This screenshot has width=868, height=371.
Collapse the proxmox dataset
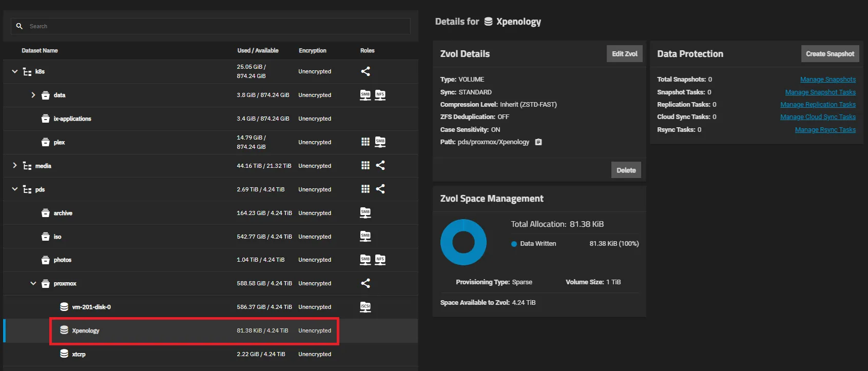click(x=33, y=283)
